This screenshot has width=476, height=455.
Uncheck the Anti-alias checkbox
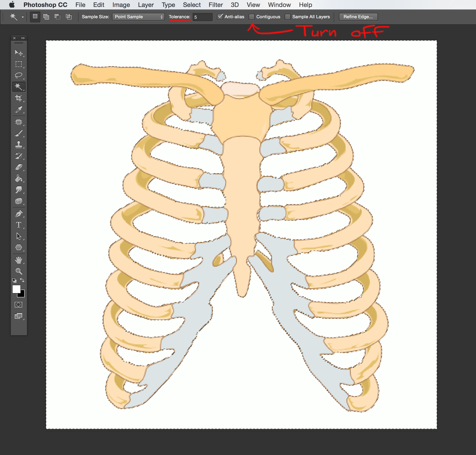pos(220,16)
